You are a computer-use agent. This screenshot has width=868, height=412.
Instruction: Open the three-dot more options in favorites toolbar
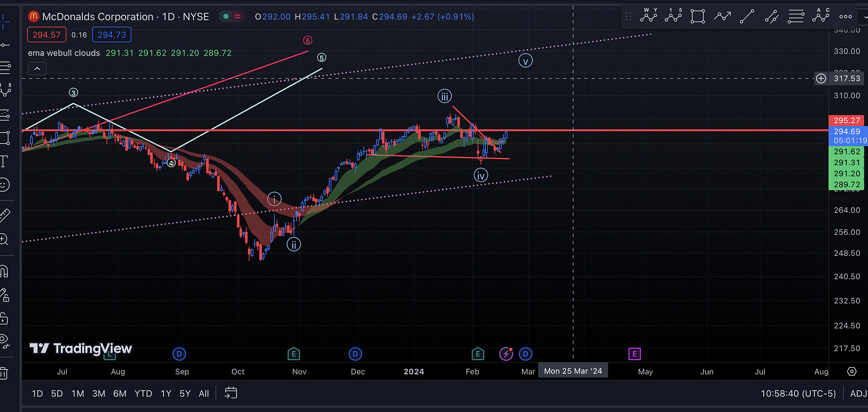845,17
